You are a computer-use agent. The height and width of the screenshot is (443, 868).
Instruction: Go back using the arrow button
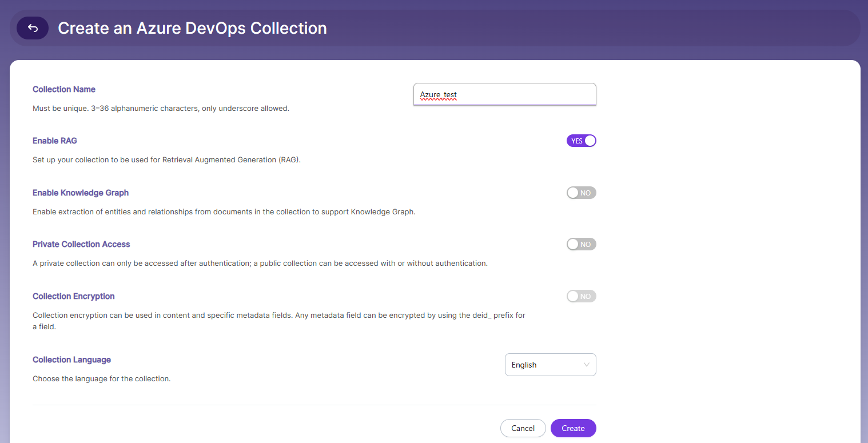[x=33, y=28]
